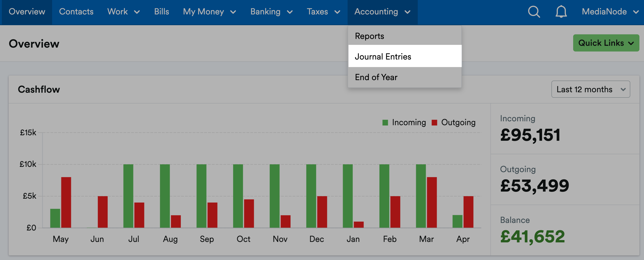The width and height of the screenshot is (644, 260).
Task: Change the Last 12 months period selector
Action: [590, 89]
